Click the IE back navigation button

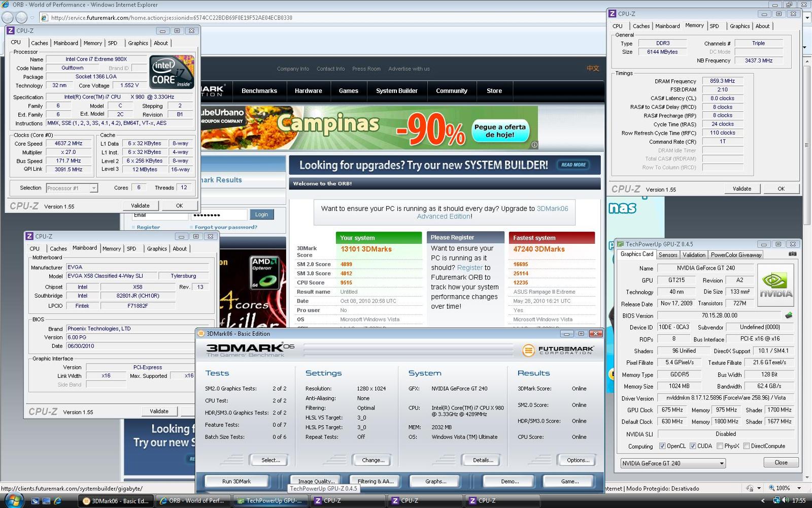8,17
